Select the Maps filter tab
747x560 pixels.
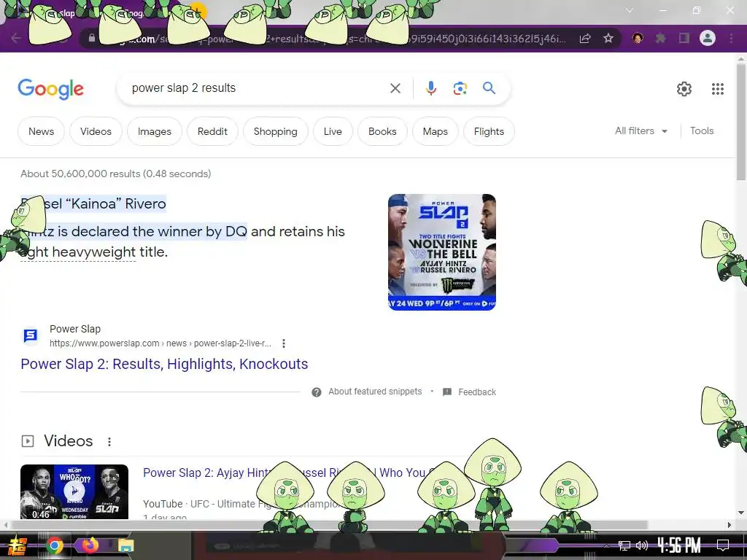pos(435,131)
